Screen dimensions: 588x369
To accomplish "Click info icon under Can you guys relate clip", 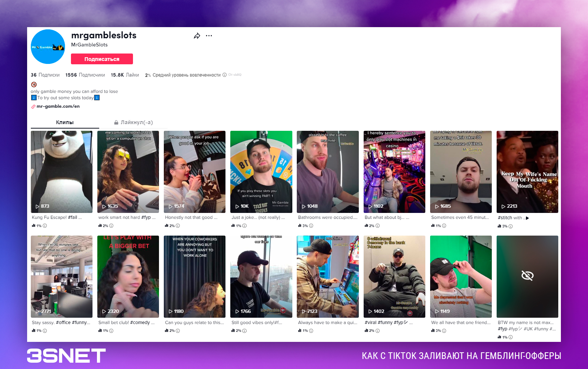I will [x=178, y=331].
